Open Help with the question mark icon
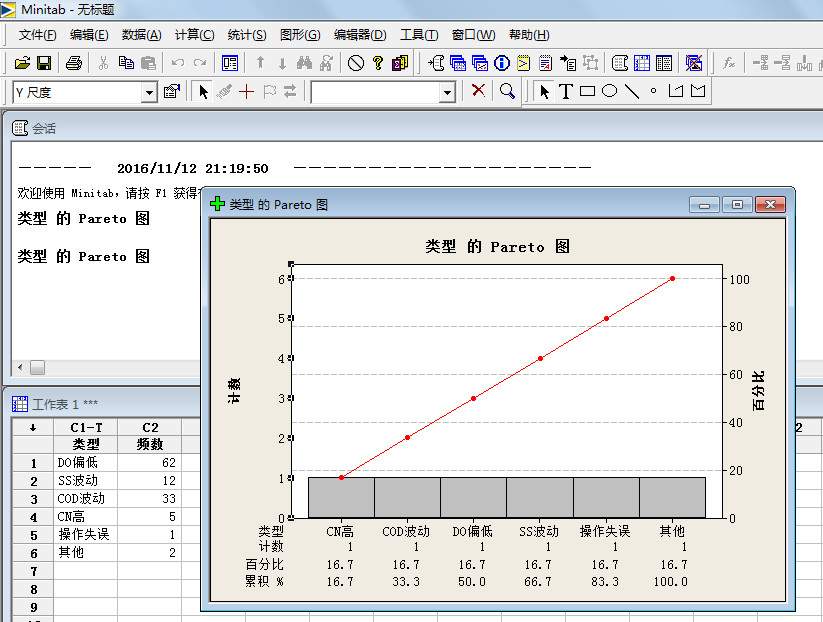 (378, 64)
